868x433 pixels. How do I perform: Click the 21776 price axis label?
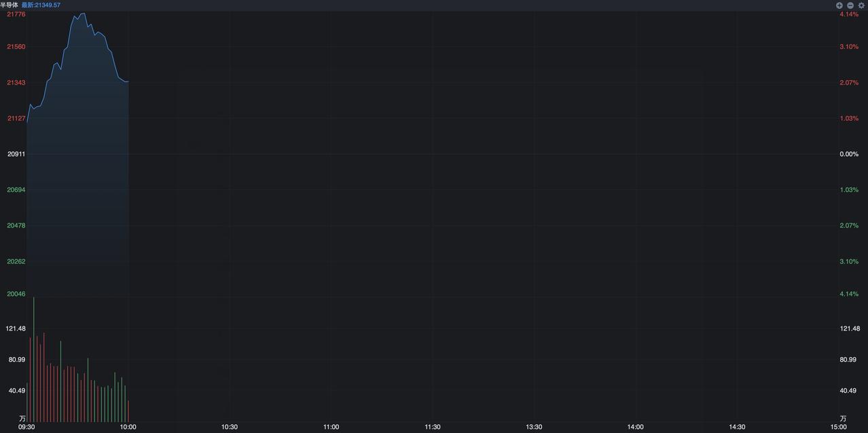pos(16,14)
